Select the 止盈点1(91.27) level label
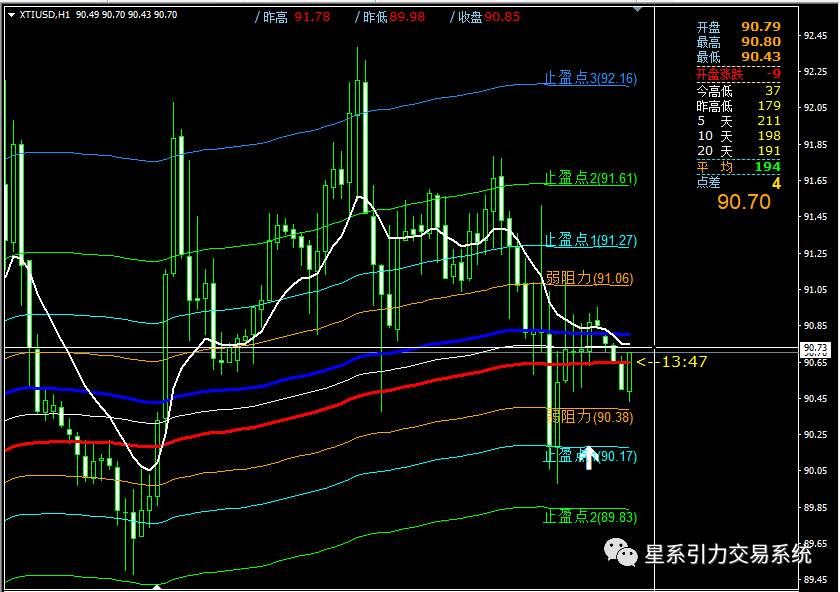This screenshot has height=592, width=840. pos(590,240)
